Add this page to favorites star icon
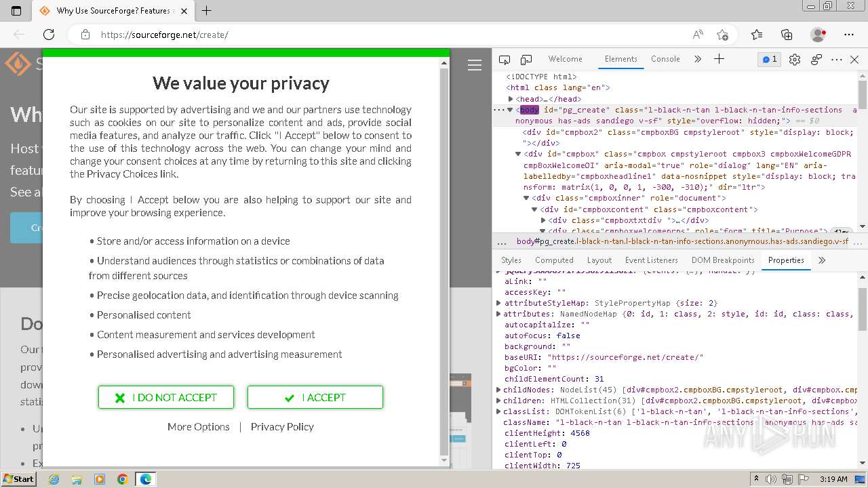Screen dimensions: 868x488 [722, 35]
